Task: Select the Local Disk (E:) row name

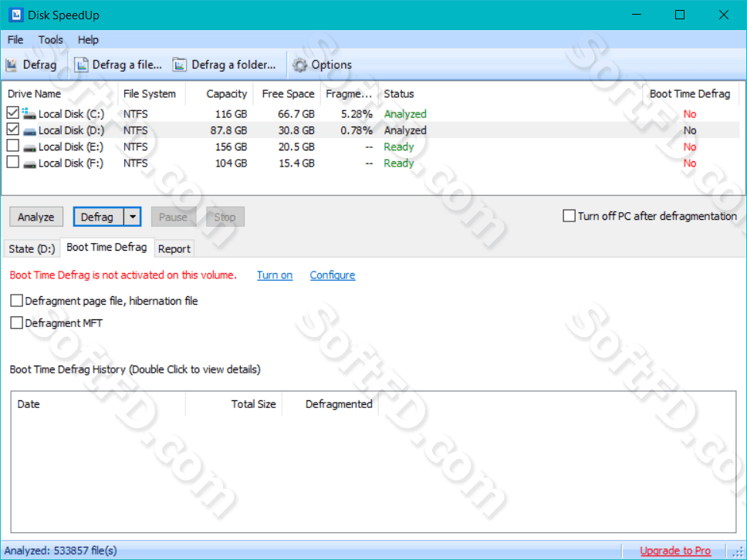Action: coord(71,147)
